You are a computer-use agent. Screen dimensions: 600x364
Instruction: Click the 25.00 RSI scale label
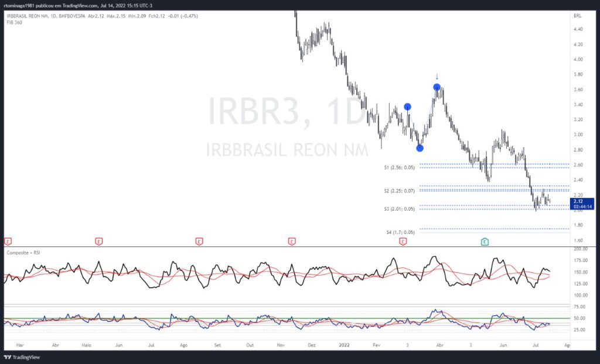click(580, 329)
